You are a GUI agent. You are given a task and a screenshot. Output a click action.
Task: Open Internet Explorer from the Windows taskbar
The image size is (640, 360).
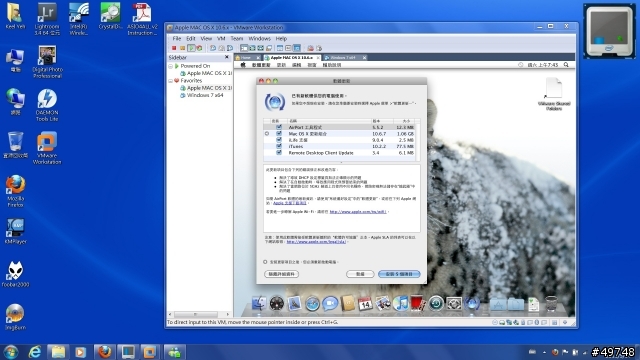pos(35,352)
